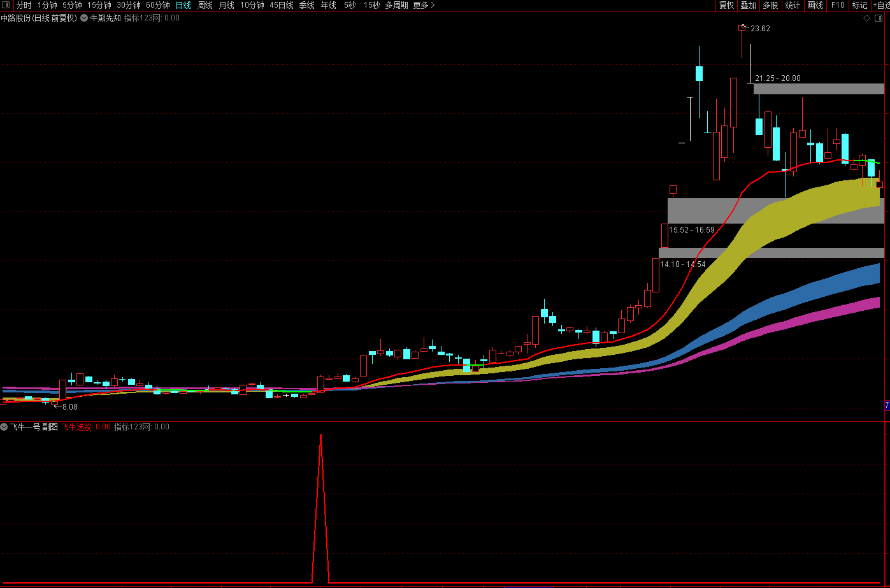Select the 60分钟 period tab
The height and width of the screenshot is (588, 890).
tap(158, 5)
